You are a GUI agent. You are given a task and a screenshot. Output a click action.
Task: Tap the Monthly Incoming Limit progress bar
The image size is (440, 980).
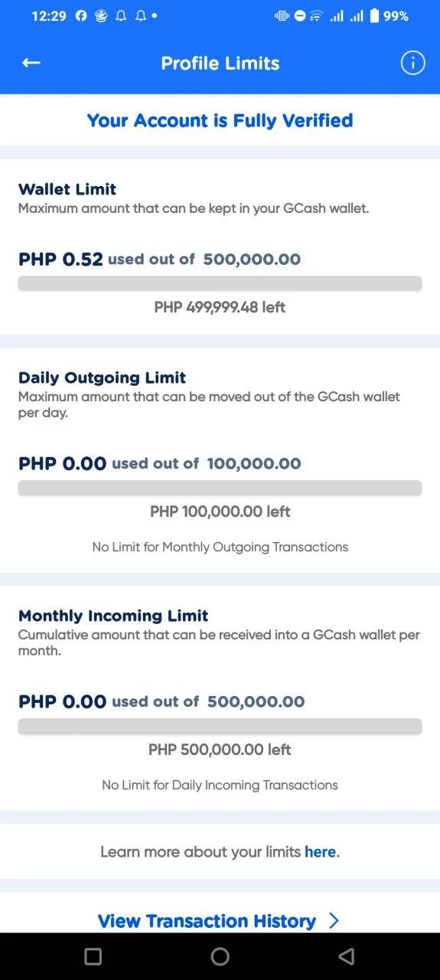(220, 726)
